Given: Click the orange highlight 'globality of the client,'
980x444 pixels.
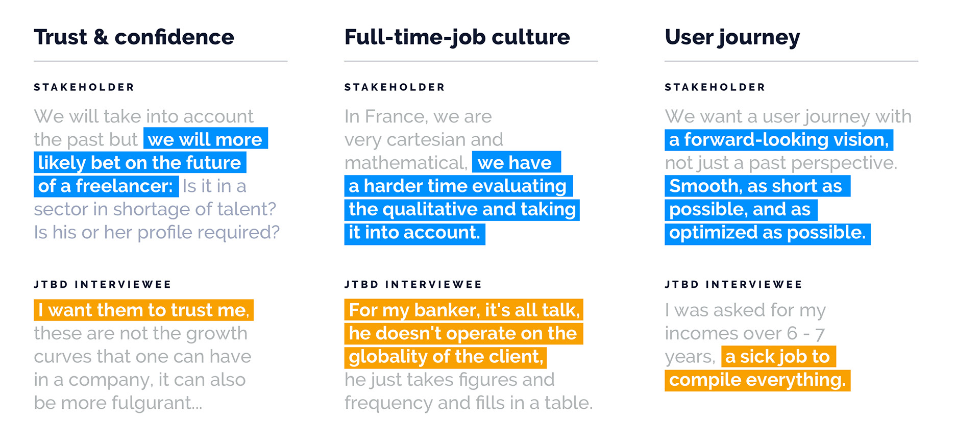Looking at the screenshot, I should tap(446, 357).
